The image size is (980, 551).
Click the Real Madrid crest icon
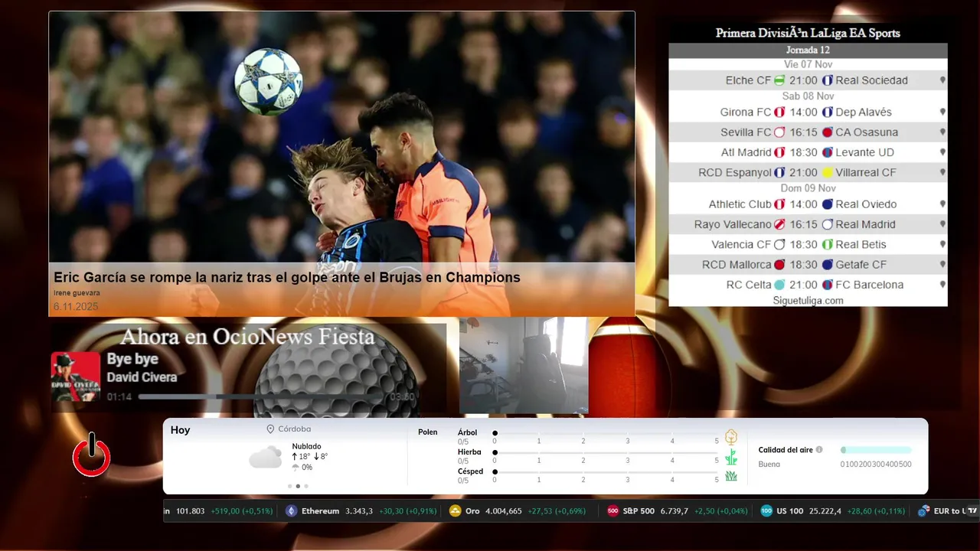coord(828,225)
